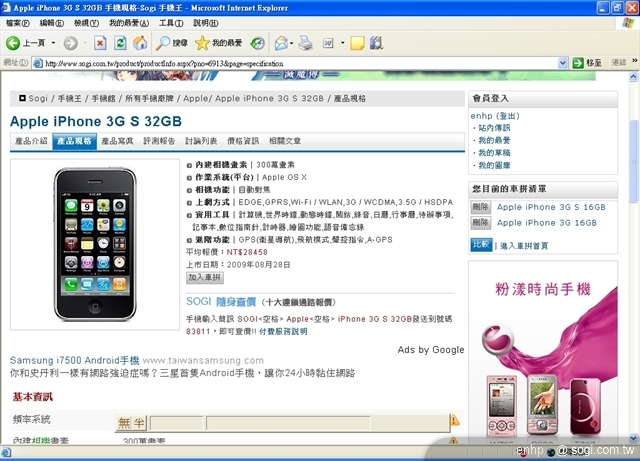The width and height of the screenshot is (640, 461).
Task: Open the Apple iPhone 3G S 16GB link
Action: pos(551,207)
